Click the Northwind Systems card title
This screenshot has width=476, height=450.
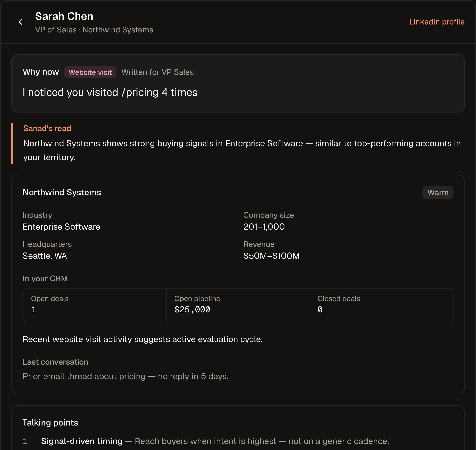coord(62,192)
